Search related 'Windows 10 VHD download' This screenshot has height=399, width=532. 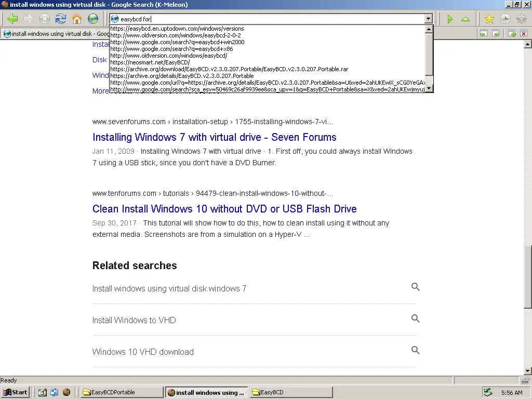(143, 352)
